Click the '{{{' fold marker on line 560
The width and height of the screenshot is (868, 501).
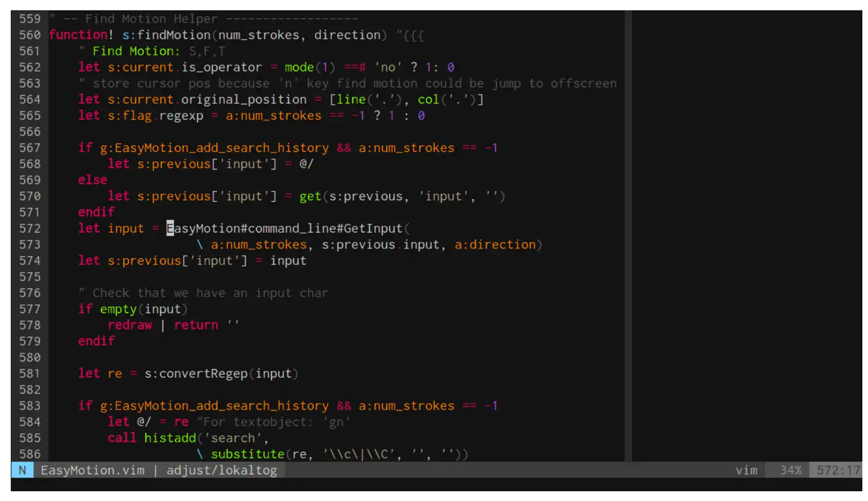coord(413,35)
